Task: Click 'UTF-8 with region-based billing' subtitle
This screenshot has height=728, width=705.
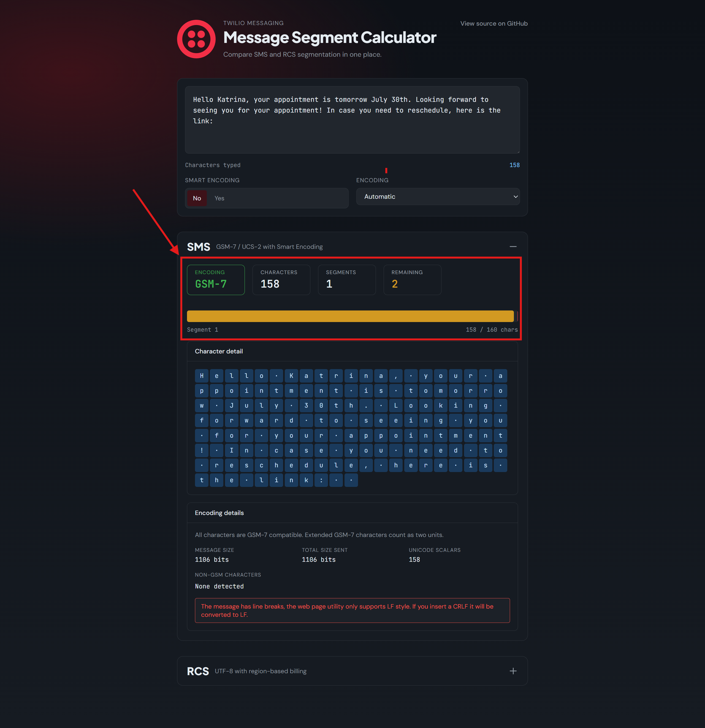Action: pyautogui.click(x=261, y=671)
